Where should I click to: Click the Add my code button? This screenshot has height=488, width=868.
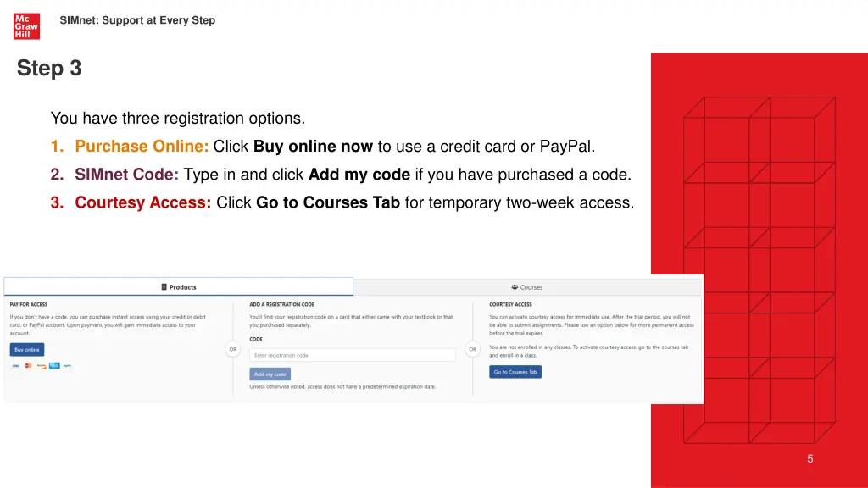tap(270, 374)
